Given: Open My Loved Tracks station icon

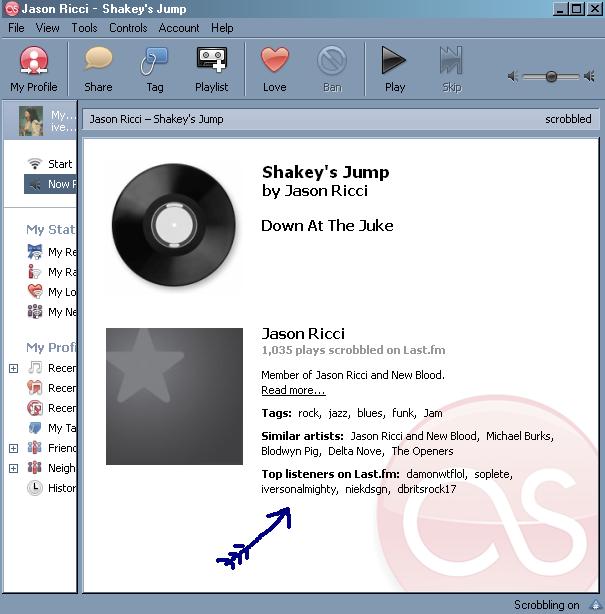Looking at the screenshot, I should tap(35, 292).
